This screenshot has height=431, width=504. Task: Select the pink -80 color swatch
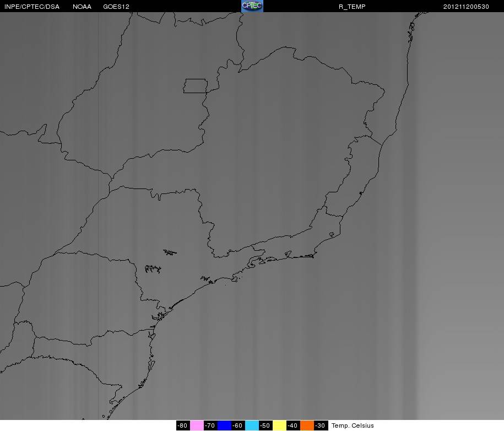197,425
